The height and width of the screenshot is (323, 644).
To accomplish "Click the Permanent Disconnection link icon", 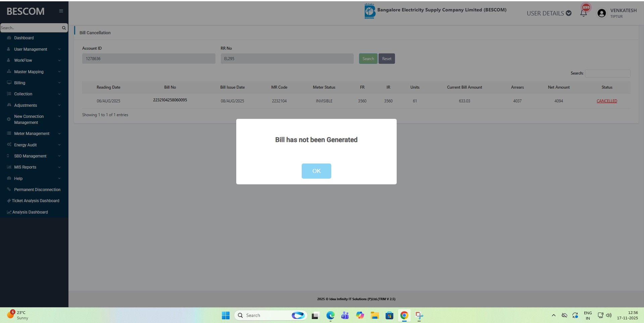I will 9,189.
